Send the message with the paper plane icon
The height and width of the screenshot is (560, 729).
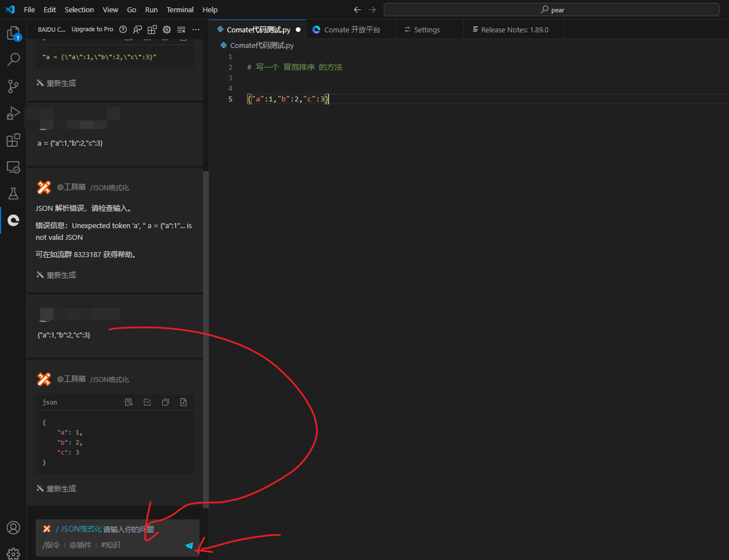pyautogui.click(x=189, y=545)
